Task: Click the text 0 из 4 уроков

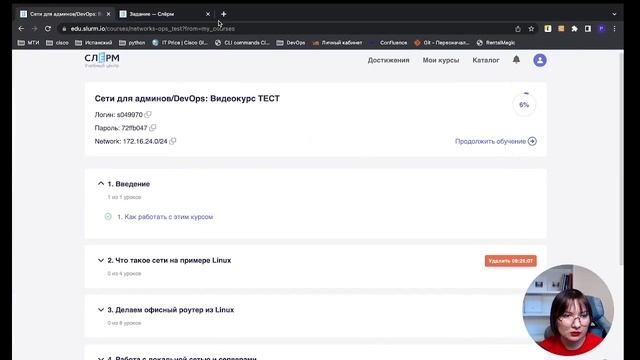Action: [124, 273]
